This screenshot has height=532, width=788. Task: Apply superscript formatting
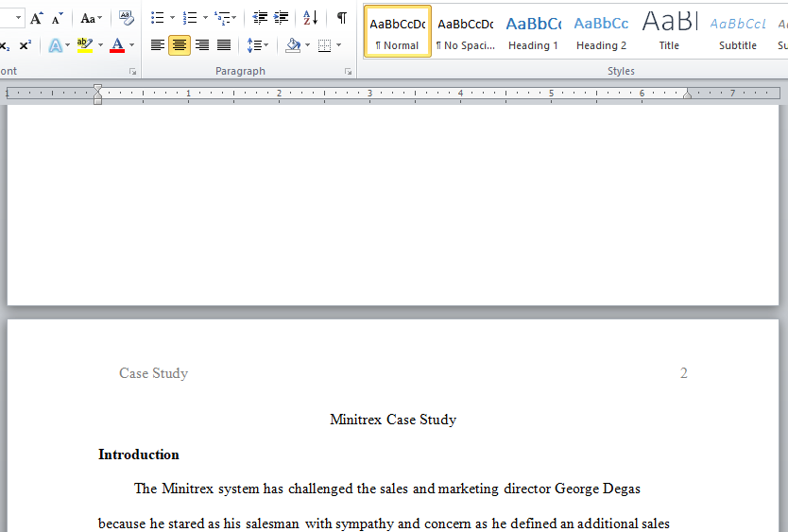[26, 45]
